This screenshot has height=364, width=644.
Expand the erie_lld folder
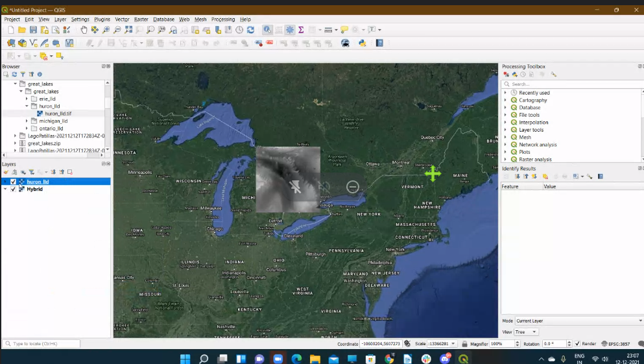click(x=27, y=99)
